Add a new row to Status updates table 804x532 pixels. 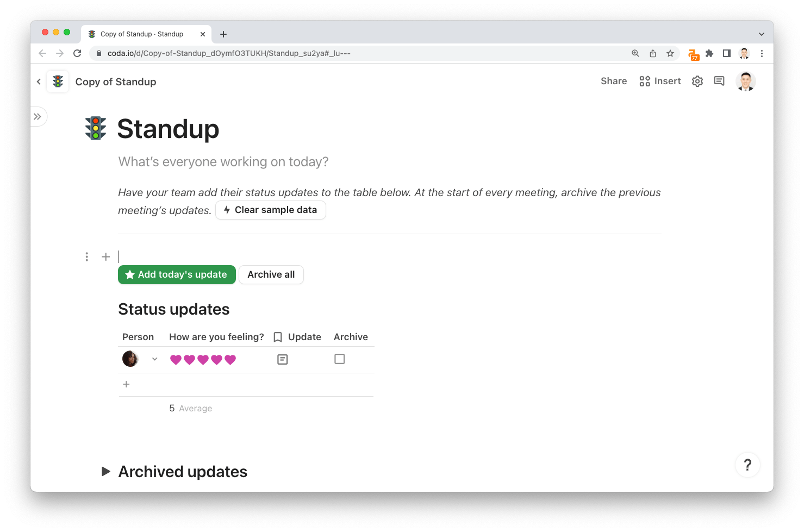(126, 384)
